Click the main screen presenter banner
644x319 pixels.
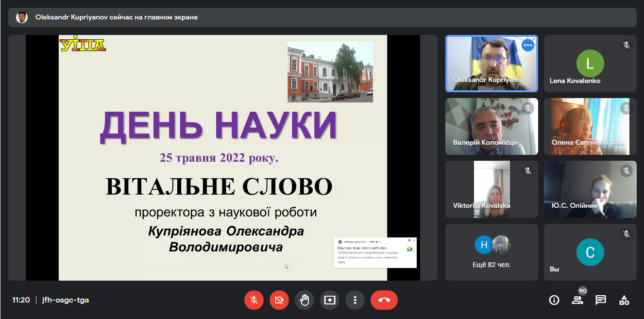(x=117, y=17)
